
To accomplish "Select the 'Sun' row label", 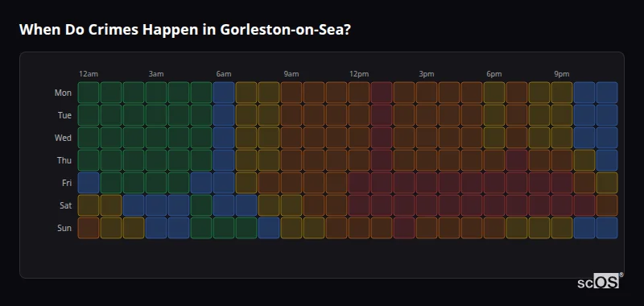I will point(64,228).
